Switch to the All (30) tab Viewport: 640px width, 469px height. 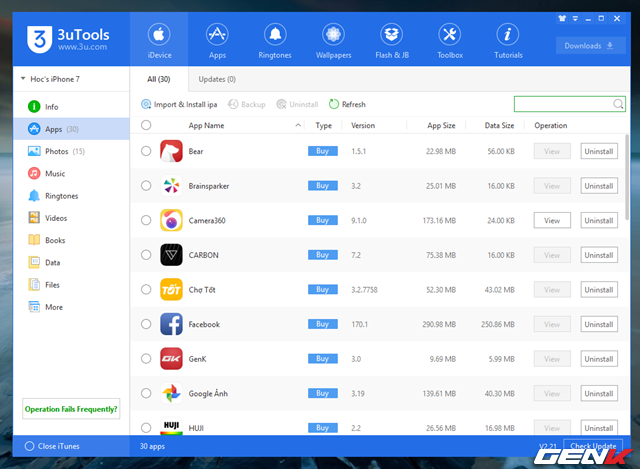(159, 79)
